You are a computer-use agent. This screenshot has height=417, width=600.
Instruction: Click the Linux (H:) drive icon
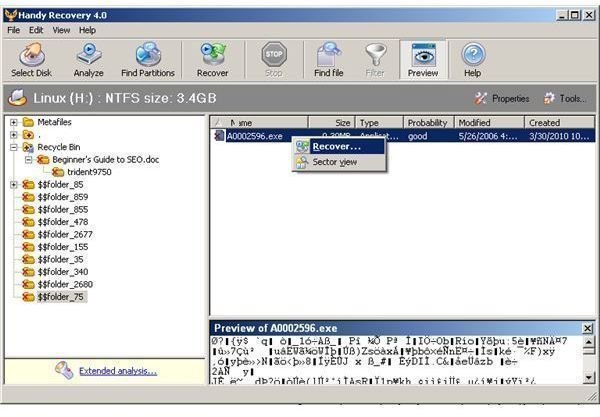point(18,98)
